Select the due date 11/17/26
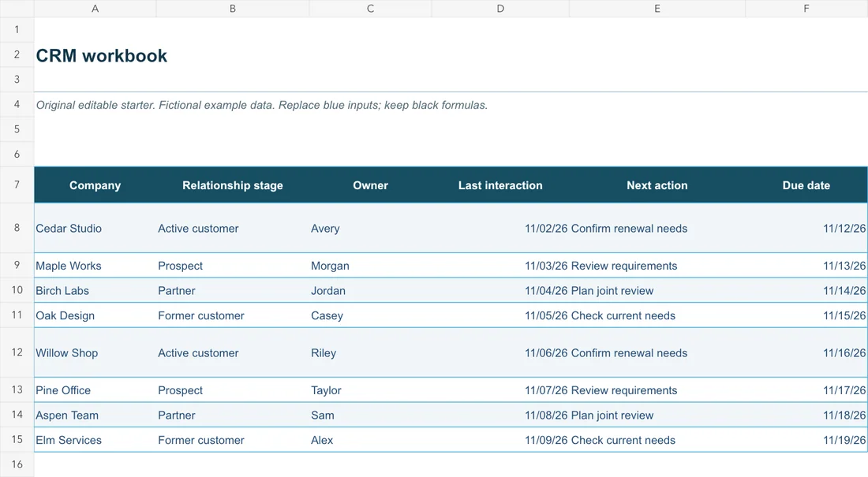This screenshot has width=868, height=477. [x=806, y=390]
